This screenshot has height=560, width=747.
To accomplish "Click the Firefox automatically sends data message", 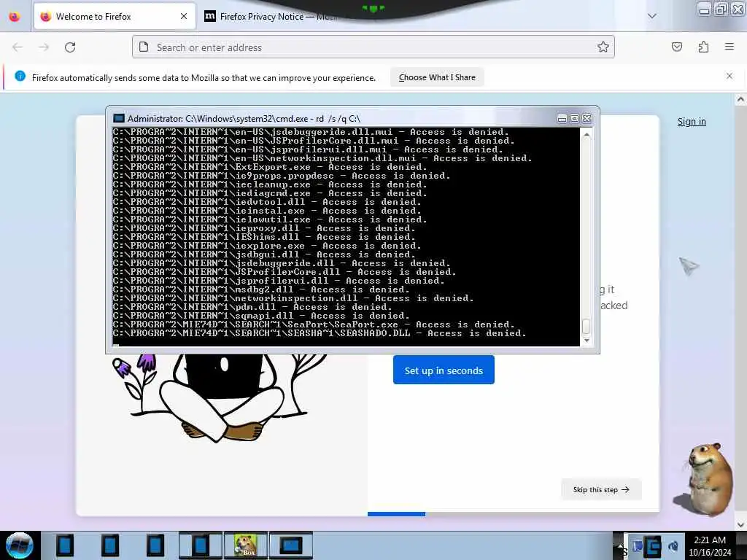I will 204,77.
